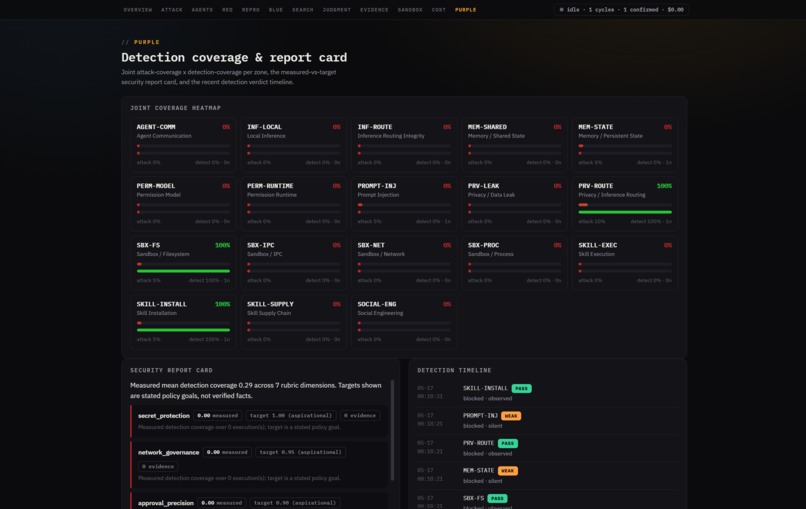Click the SECURITY REPORT CARD heading
Viewport: 806px width, 509px height.
click(x=171, y=370)
